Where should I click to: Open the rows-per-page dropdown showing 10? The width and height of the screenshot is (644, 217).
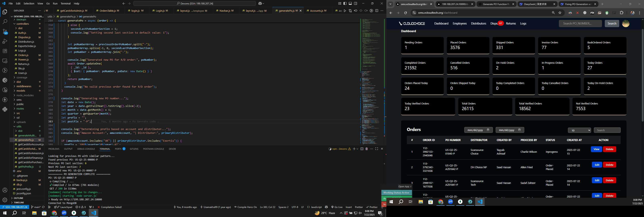(579, 130)
